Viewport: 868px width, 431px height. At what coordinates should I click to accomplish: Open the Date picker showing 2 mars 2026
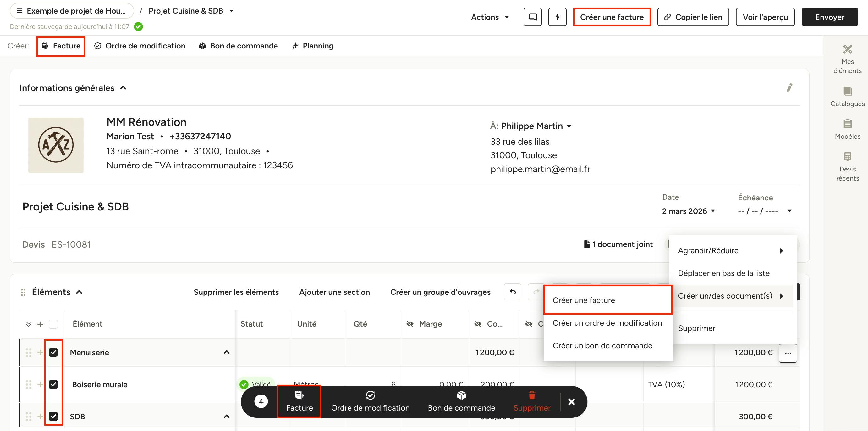689,211
